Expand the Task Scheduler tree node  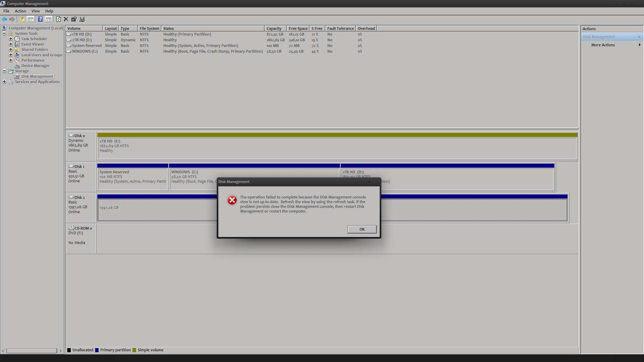[11, 39]
